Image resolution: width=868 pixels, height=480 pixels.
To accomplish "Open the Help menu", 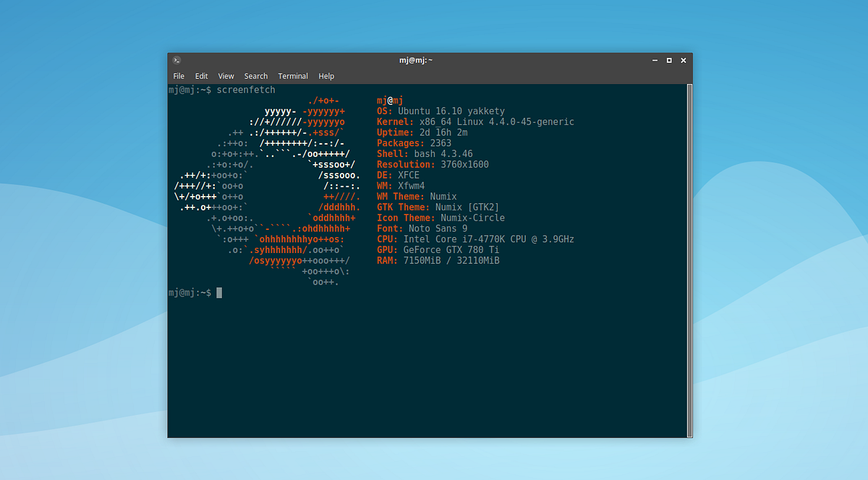I will click(x=326, y=75).
